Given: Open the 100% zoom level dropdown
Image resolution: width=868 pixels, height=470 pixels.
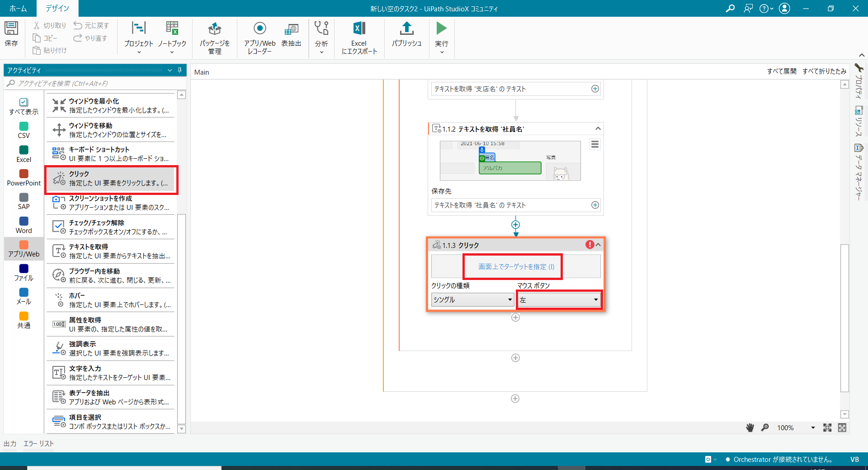Looking at the screenshot, I should (812, 428).
